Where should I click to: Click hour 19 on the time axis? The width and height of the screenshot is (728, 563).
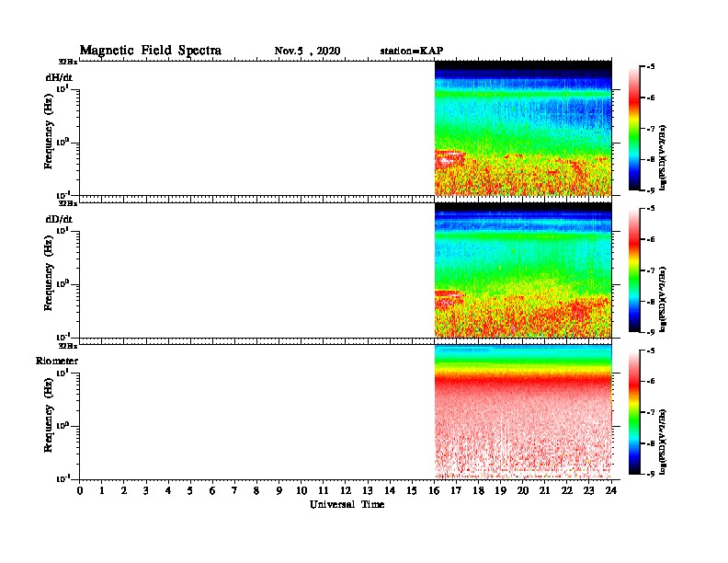pos(500,491)
